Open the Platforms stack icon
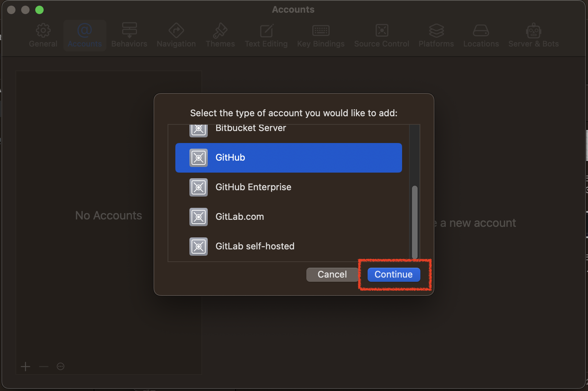 (436, 31)
